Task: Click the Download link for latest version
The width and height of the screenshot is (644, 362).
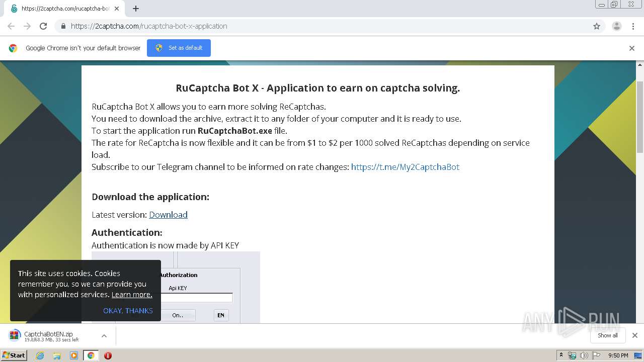Action: 168,215
